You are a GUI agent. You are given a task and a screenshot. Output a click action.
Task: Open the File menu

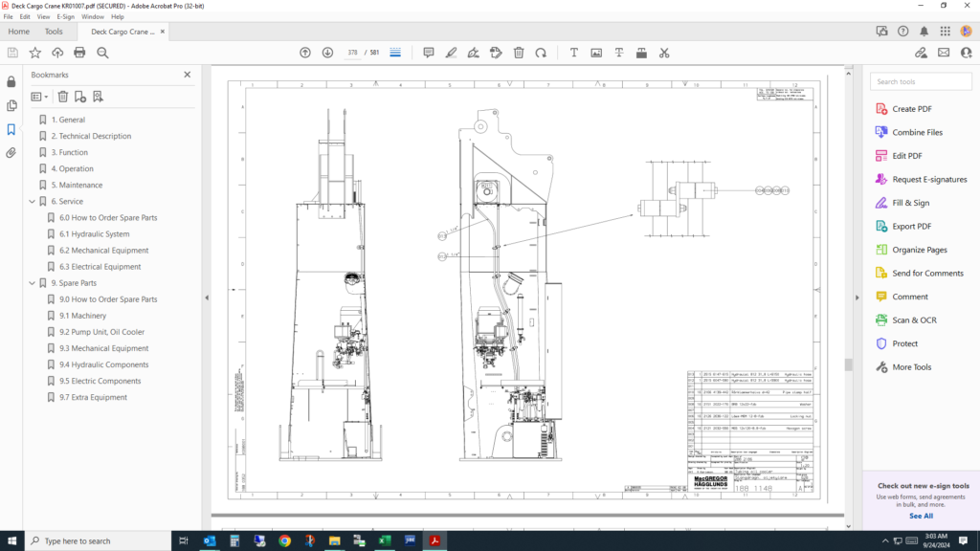pos(8,17)
